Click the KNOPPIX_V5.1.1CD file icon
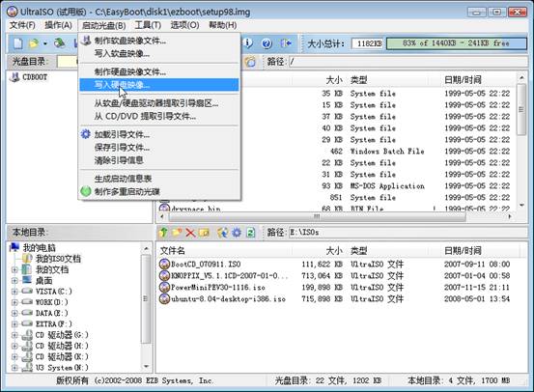The image size is (534, 392). tap(164, 275)
